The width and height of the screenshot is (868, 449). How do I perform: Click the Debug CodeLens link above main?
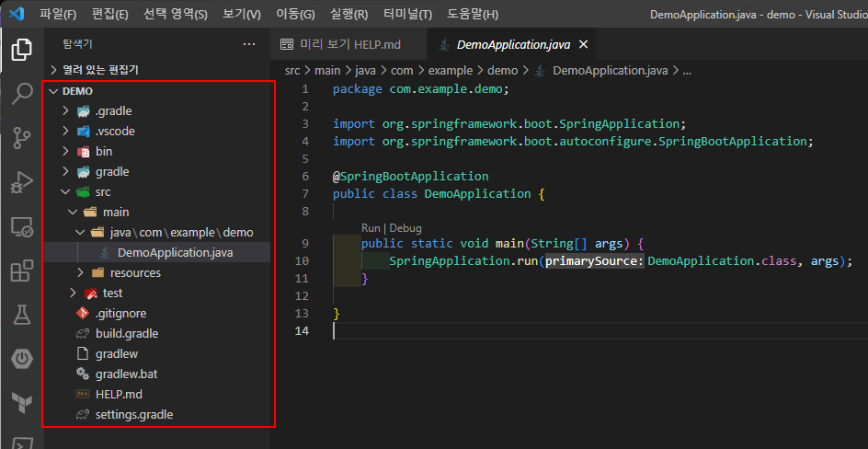(406, 228)
